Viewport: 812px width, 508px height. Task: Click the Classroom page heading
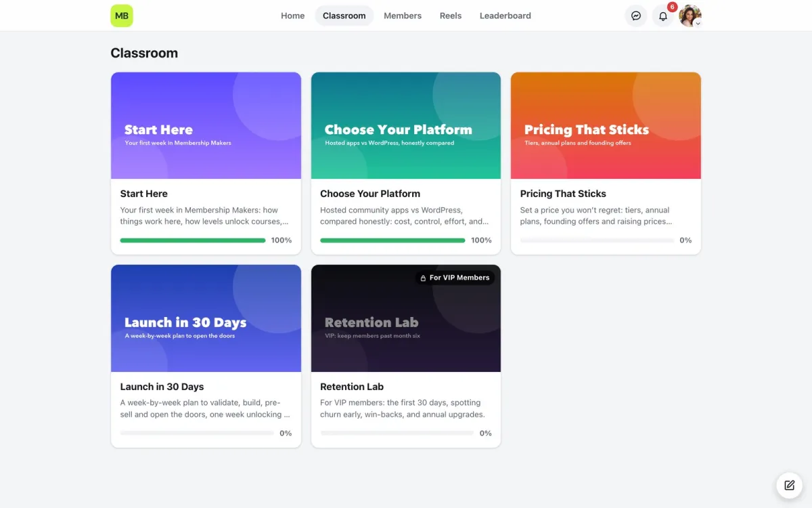[144, 53]
